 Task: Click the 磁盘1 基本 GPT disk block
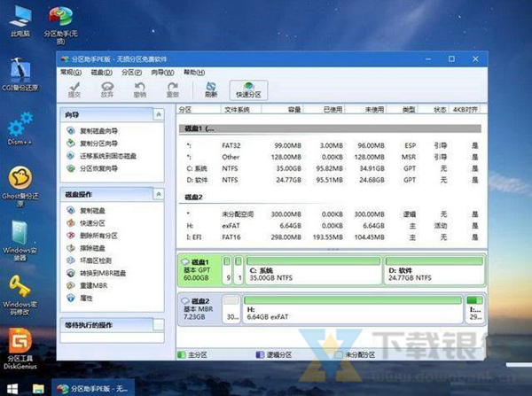(x=199, y=270)
